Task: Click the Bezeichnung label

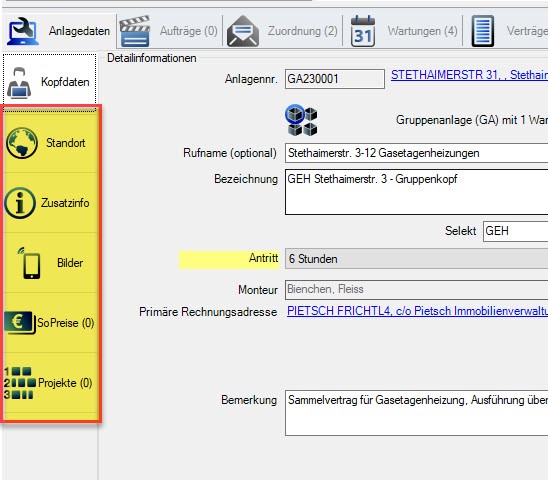Action: [246, 179]
